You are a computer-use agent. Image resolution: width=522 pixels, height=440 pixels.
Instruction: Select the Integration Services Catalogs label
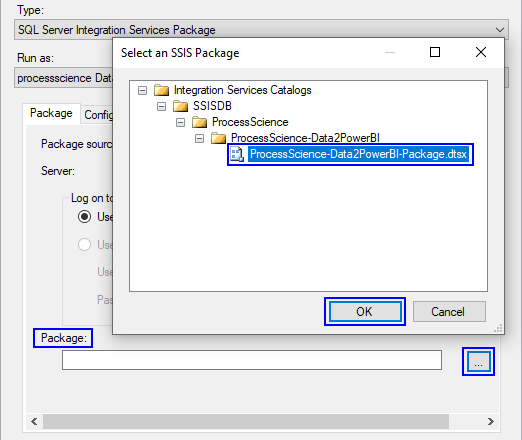coord(243,90)
